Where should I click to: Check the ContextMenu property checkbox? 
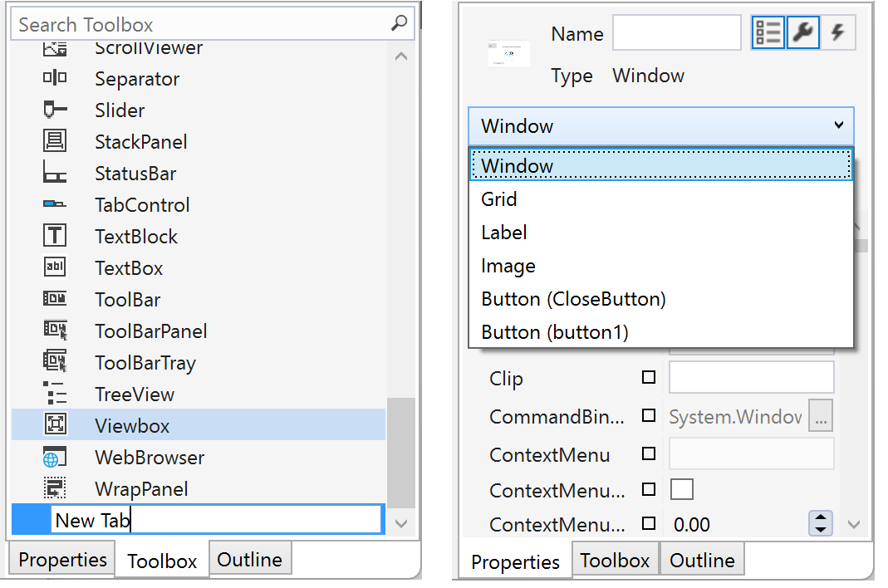point(647,454)
